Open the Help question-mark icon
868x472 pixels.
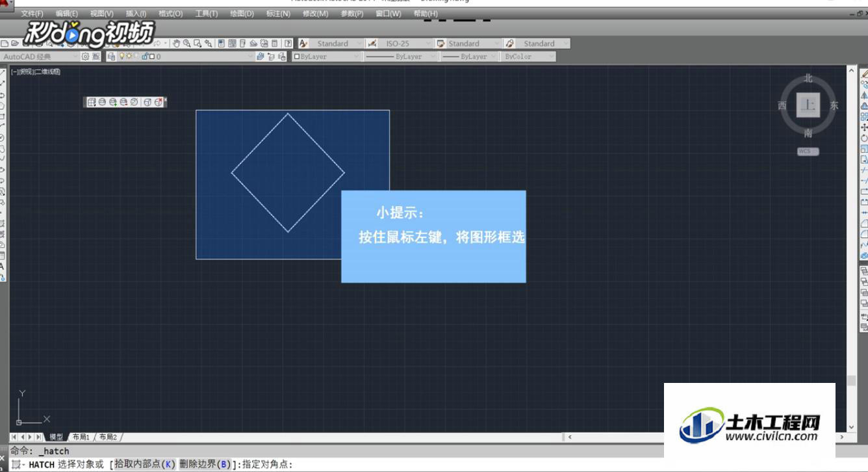click(288, 44)
